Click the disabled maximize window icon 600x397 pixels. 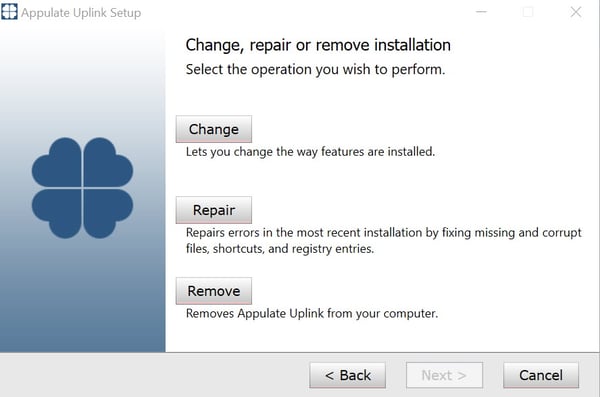528,12
